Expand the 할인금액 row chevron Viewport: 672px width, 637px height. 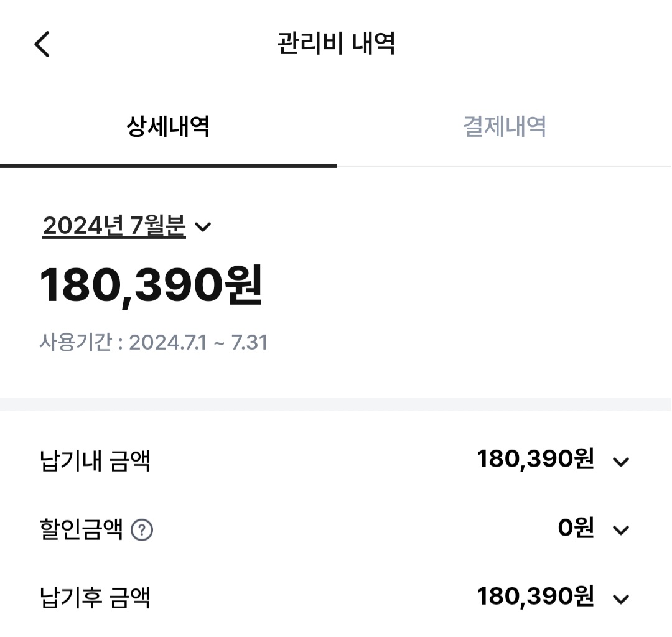pos(621,530)
